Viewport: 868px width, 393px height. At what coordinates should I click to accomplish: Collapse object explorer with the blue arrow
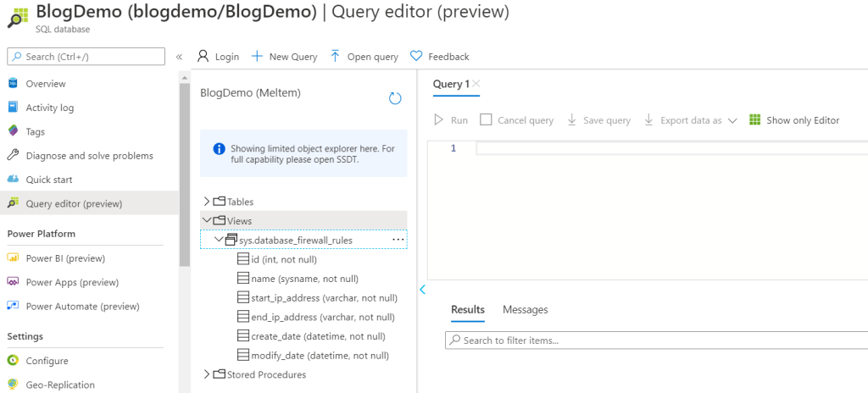tap(422, 290)
